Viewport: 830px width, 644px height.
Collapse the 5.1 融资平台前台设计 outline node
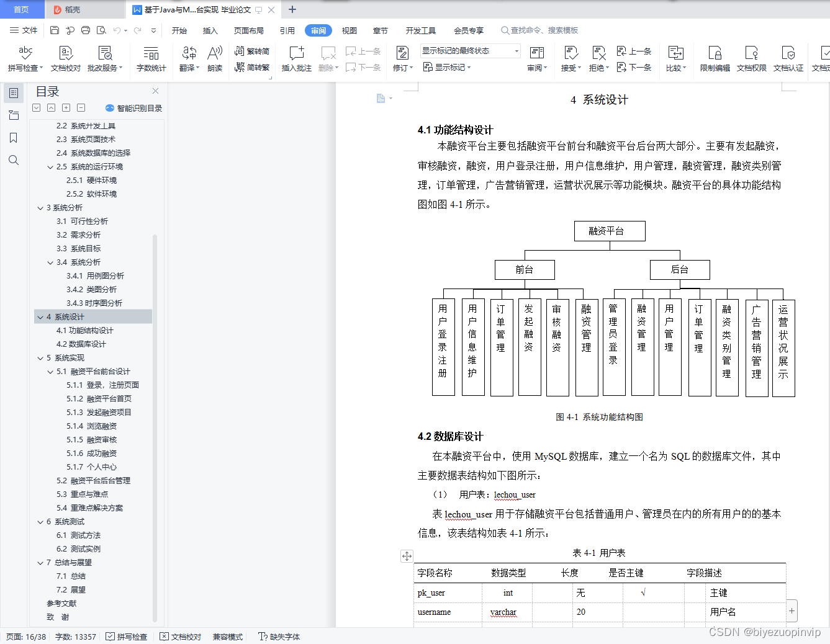coord(50,372)
